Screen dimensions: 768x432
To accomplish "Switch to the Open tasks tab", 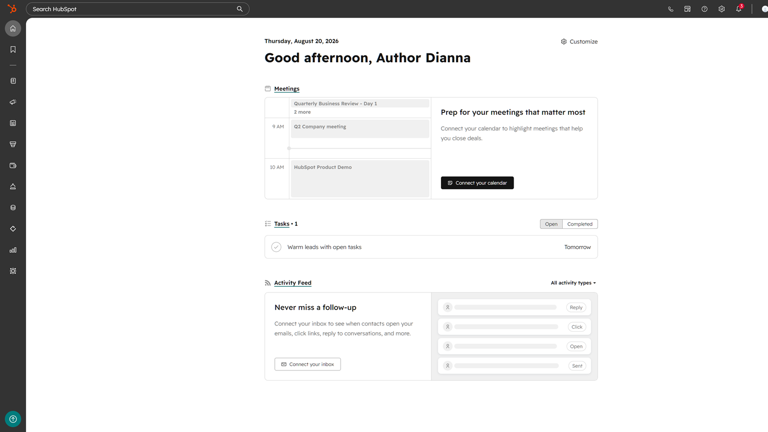I will tap(551, 224).
